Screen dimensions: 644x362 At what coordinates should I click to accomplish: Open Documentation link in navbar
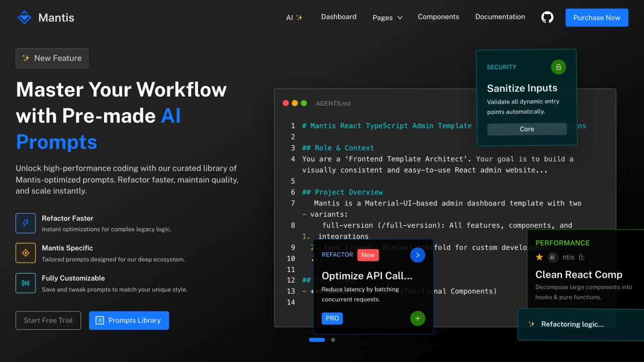tap(500, 17)
